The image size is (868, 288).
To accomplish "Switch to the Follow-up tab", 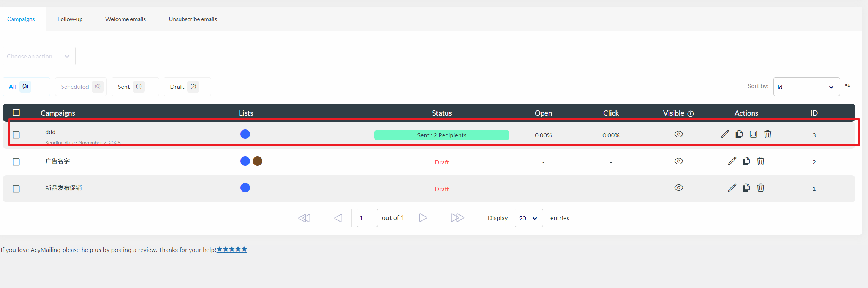I will (70, 19).
